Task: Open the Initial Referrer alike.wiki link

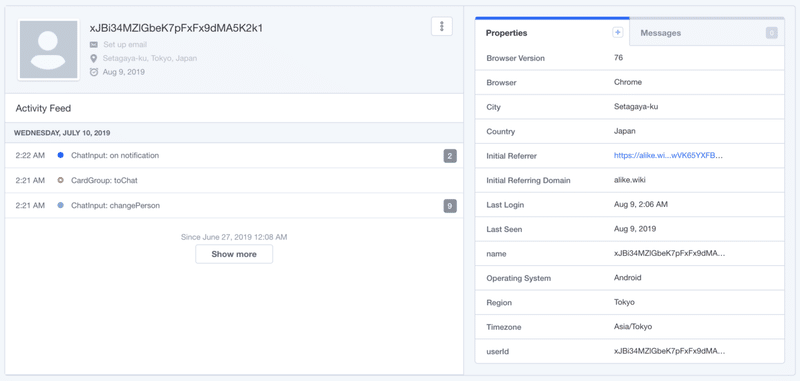Action: pos(668,156)
